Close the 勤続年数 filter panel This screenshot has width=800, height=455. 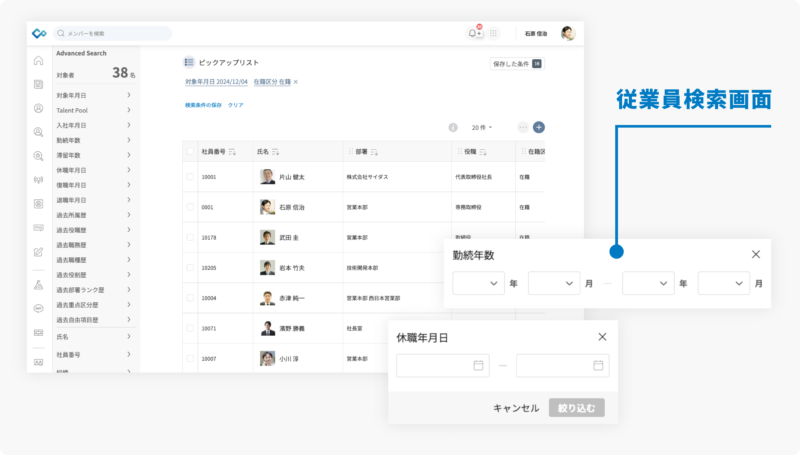pyautogui.click(x=756, y=254)
